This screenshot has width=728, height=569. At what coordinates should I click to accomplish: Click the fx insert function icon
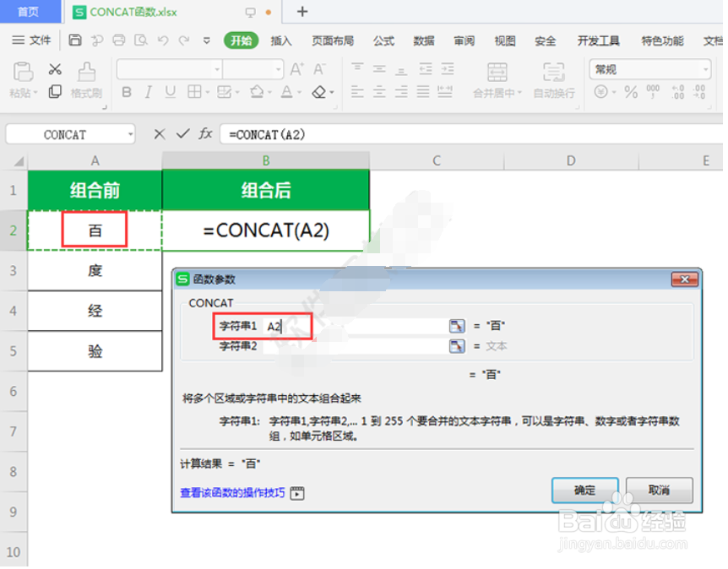coord(204,133)
